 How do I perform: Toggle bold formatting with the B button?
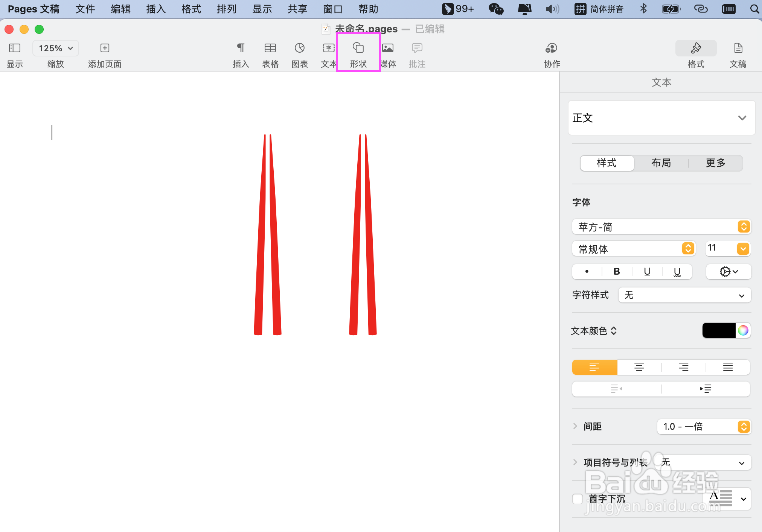[x=617, y=272]
